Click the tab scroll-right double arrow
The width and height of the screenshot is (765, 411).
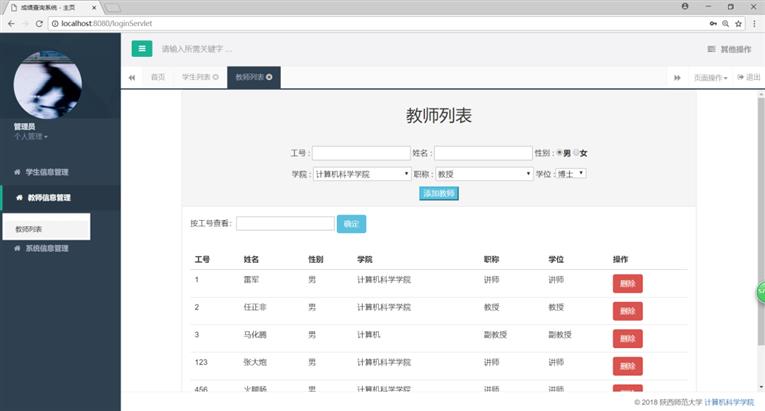677,77
